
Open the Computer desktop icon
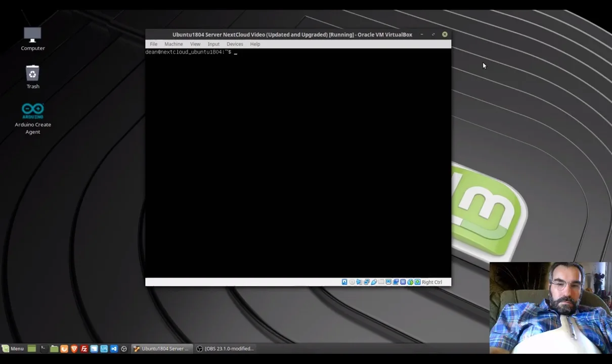(x=32, y=39)
